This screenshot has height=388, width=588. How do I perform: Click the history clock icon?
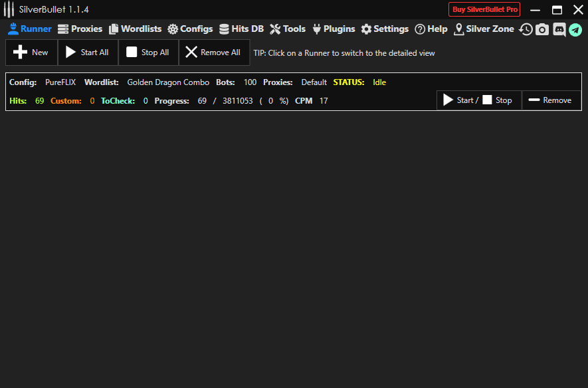click(526, 29)
